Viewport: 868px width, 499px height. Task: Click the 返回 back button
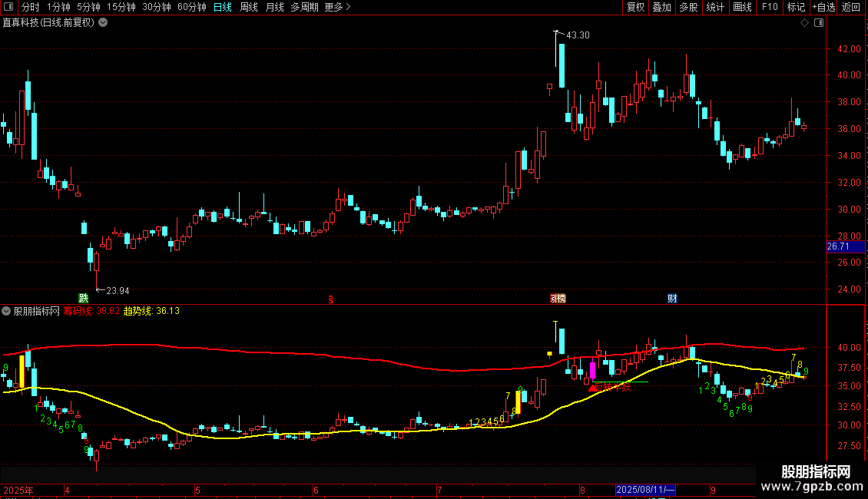pos(851,7)
